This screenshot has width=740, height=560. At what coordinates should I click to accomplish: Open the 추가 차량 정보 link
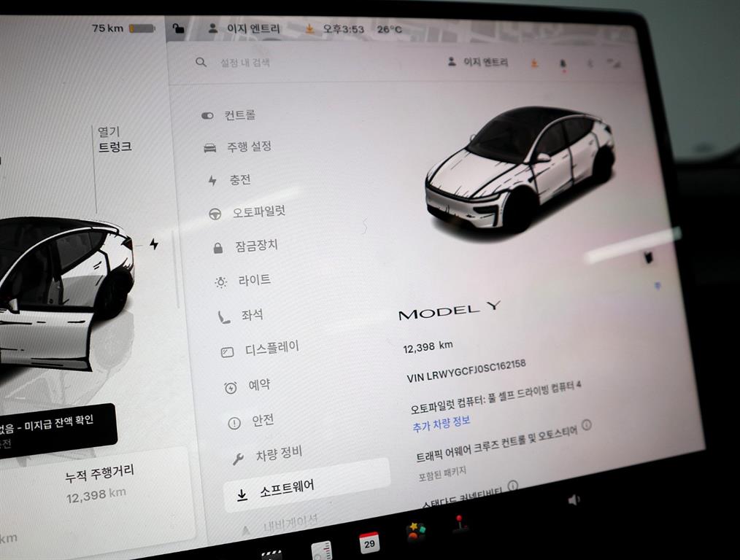click(442, 424)
